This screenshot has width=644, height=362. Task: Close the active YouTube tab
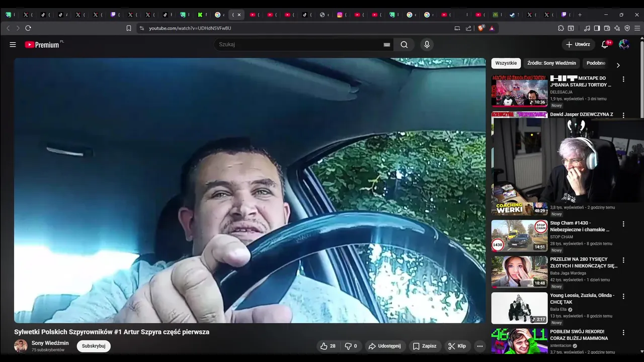coord(239,15)
